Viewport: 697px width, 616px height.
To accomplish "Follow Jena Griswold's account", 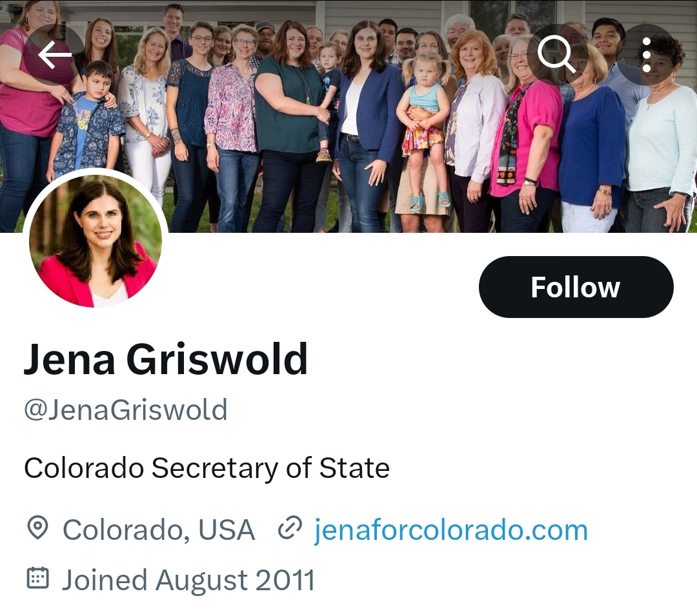I will 576,287.
